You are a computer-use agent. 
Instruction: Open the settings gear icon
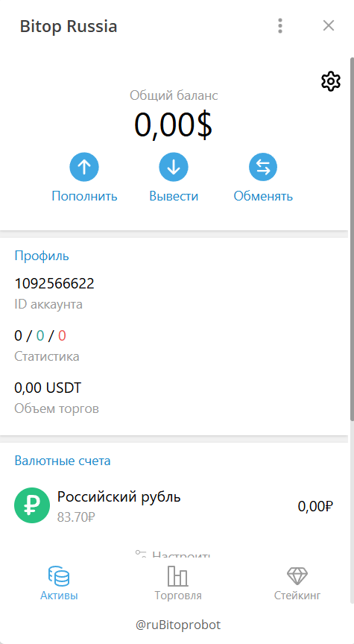331,82
